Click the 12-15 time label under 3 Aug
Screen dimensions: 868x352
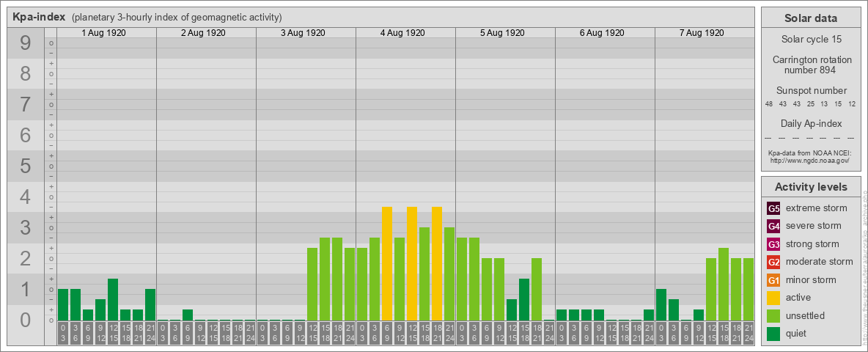click(312, 333)
